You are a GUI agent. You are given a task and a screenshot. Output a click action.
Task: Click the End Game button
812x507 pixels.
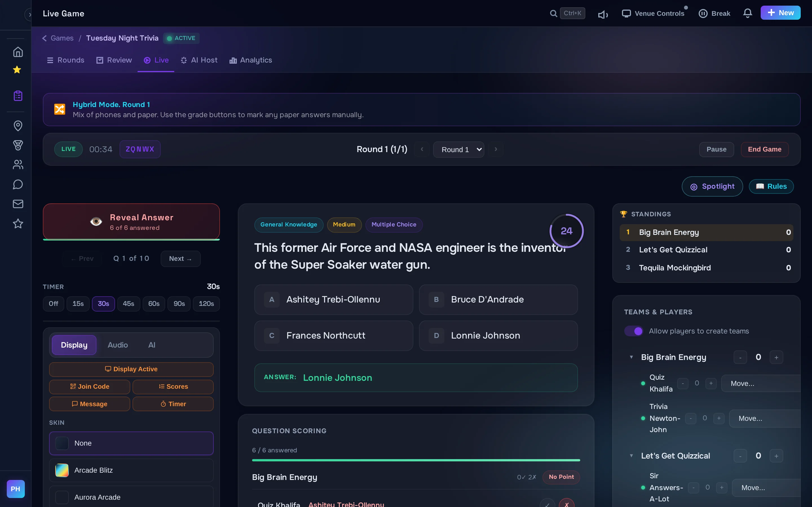pos(764,150)
